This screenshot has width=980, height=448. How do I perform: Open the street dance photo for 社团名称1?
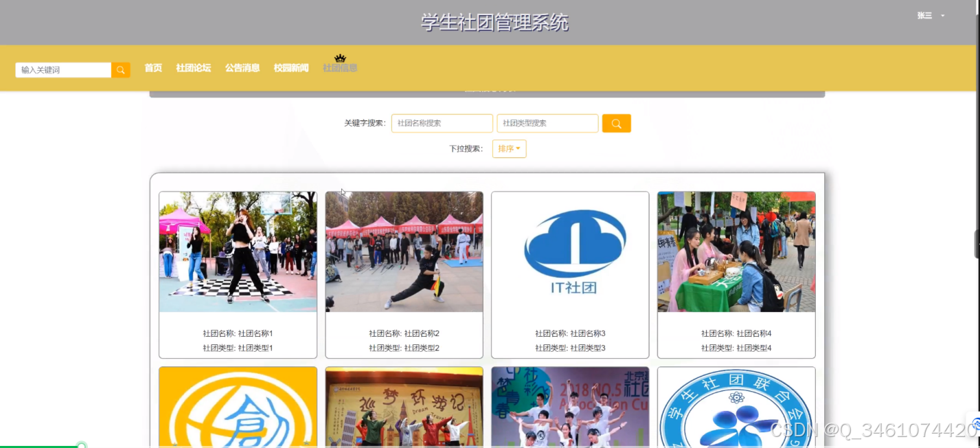click(x=238, y=252)
